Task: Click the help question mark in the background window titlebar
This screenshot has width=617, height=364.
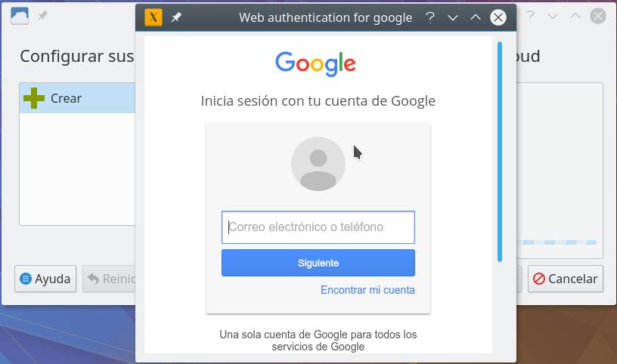Action: [x=530, y=16]
